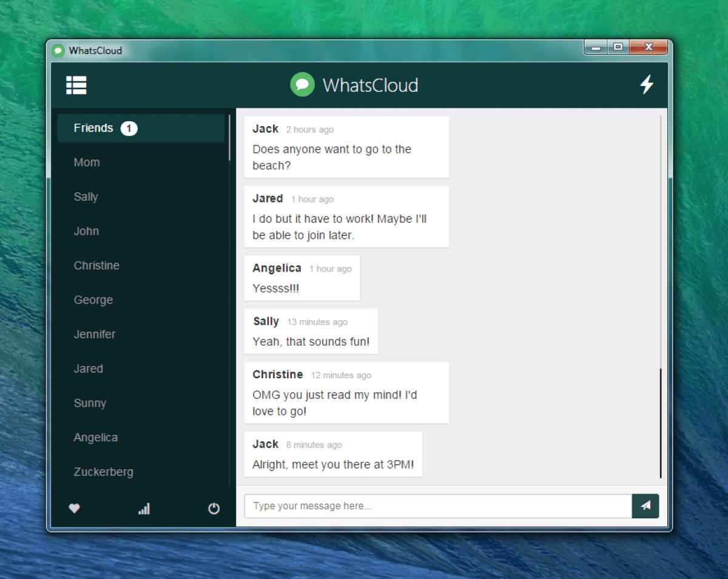
Task: Open the signal strength icon
Action: [144, 509]
